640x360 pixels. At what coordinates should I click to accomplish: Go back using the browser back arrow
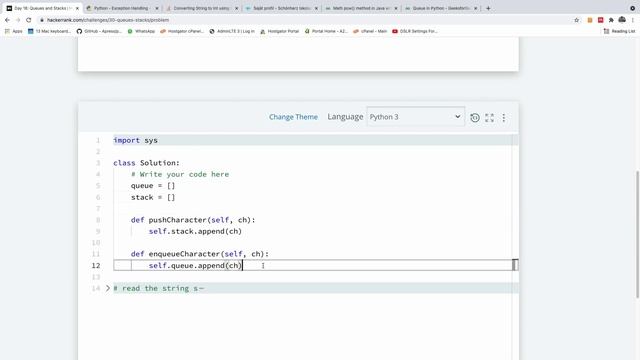(7, 20)
